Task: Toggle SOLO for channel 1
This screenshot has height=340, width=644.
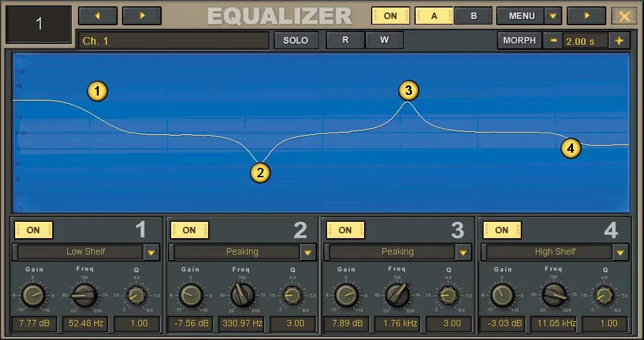Action: tap(296, 40)
